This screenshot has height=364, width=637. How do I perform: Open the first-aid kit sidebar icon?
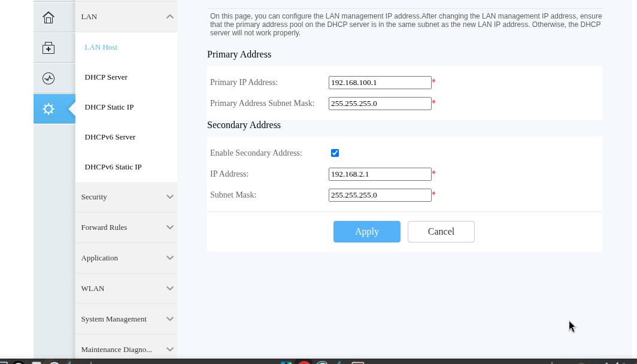click(x=48, y=48)
